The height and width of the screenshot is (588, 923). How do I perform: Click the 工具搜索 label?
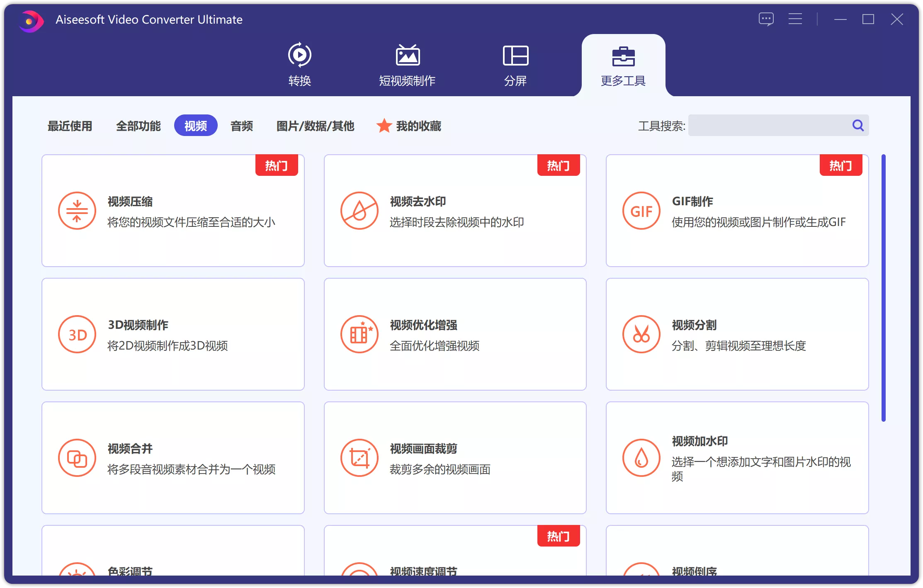pyautogui.click(x=662, y=126)
